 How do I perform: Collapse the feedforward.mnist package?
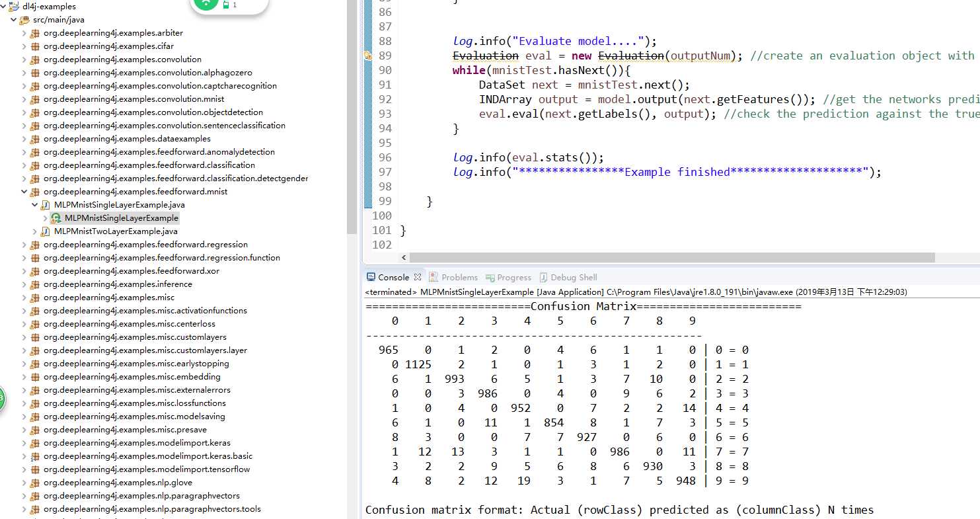click(x=24, y=192)
